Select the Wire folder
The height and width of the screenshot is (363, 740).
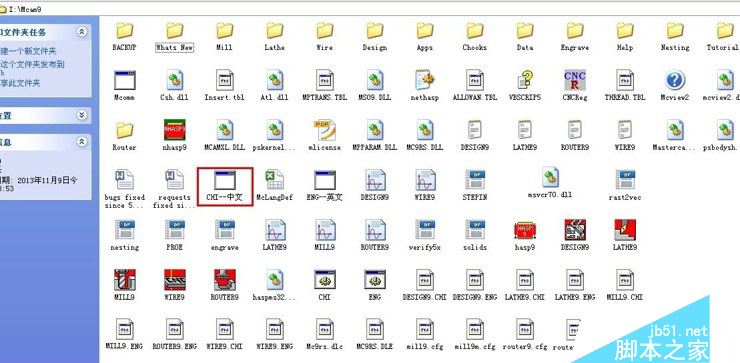(x=325, y=31)
